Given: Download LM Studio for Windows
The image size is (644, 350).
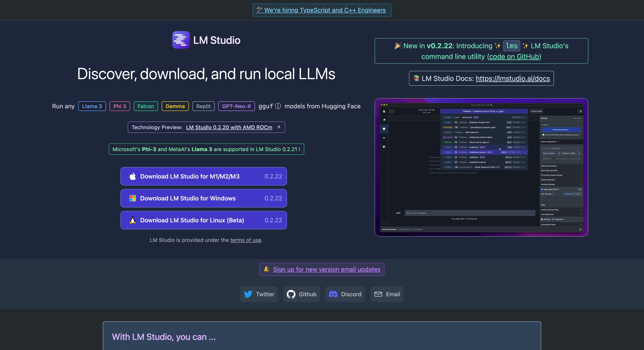Looking at the screenshot, I should pos(203,198).
